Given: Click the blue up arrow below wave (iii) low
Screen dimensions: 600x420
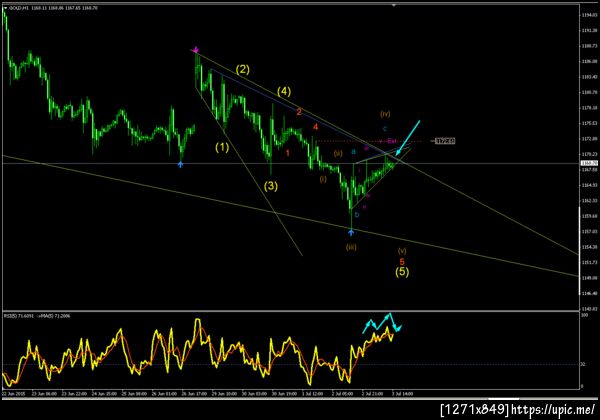Looking at the screenshot, I should (351, 232).
